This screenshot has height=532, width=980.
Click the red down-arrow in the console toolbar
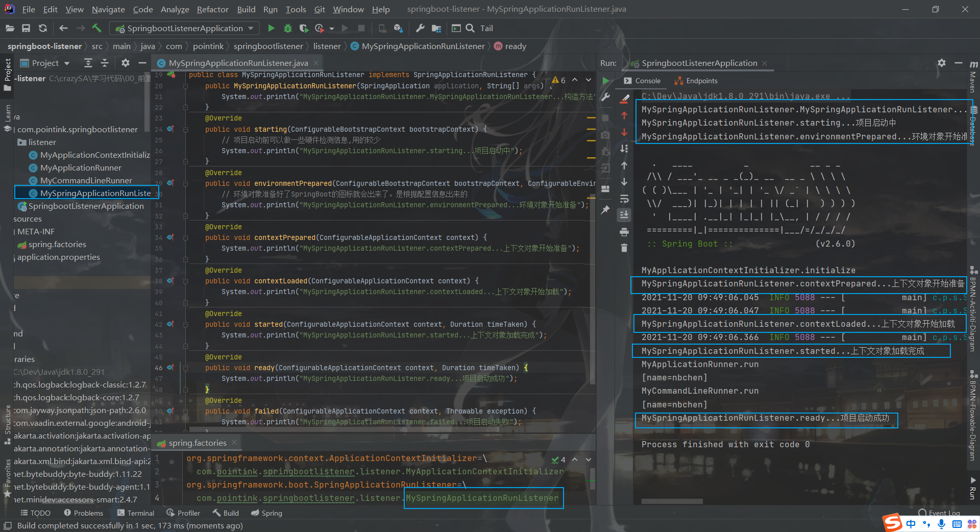[x=624, y=132]
